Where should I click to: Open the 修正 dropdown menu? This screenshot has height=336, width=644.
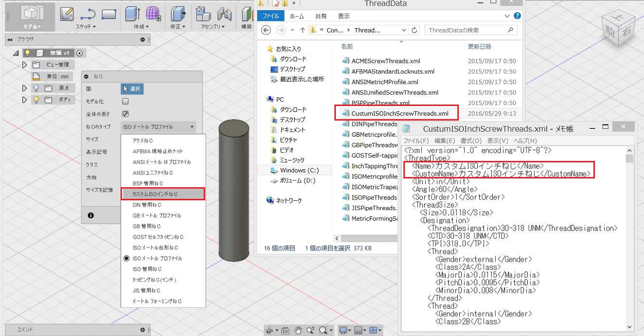coord(179,27)
